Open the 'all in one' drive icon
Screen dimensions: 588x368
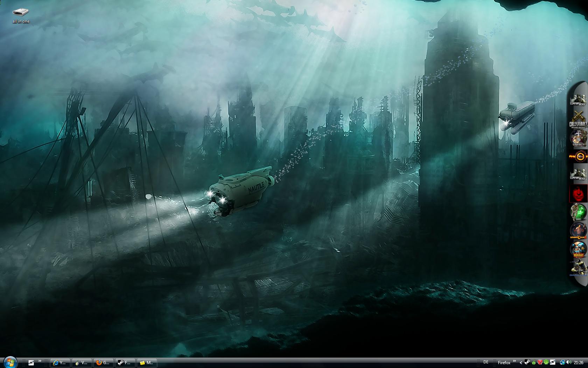(x=21, y=16)
